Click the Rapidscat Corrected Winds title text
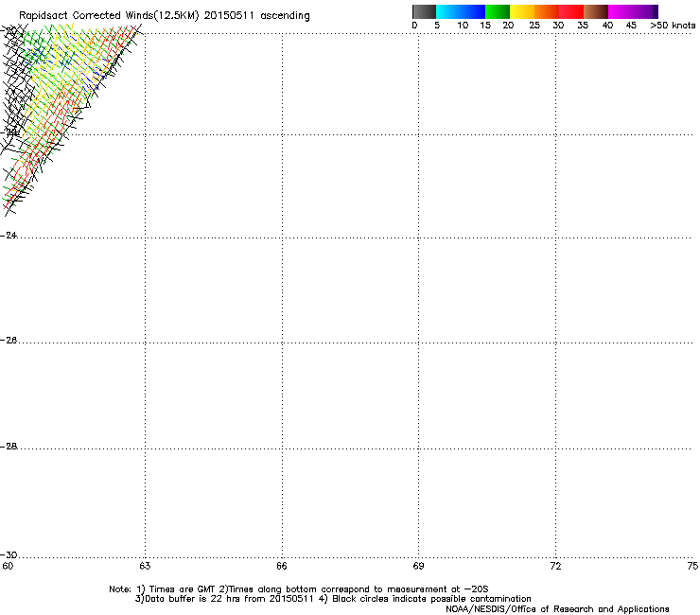The image size is (700, 615). click(165, 16)
